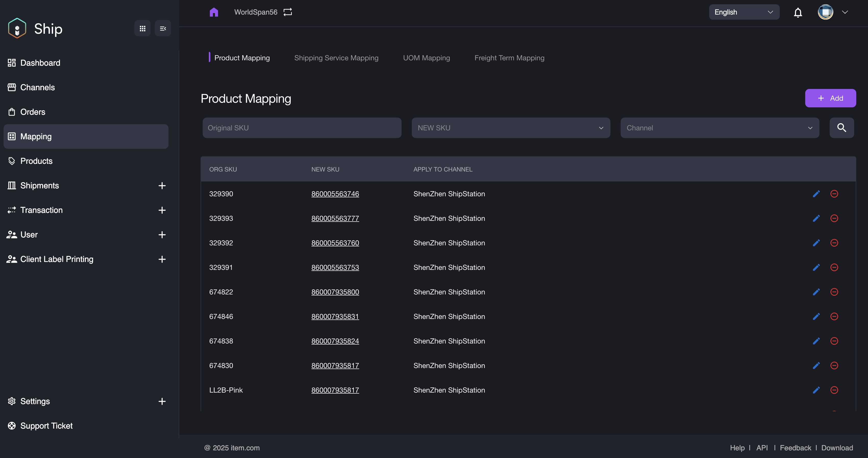
Task: Open the notifications bell
Action: pyautogui.click(x=798, y=13)
